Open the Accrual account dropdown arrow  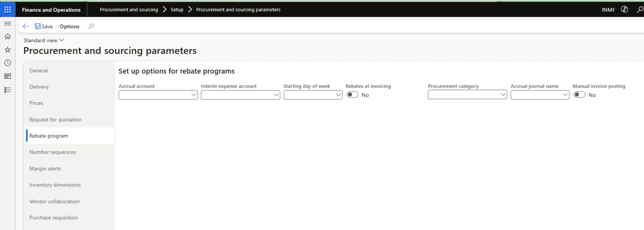click(x=194, y=95)
